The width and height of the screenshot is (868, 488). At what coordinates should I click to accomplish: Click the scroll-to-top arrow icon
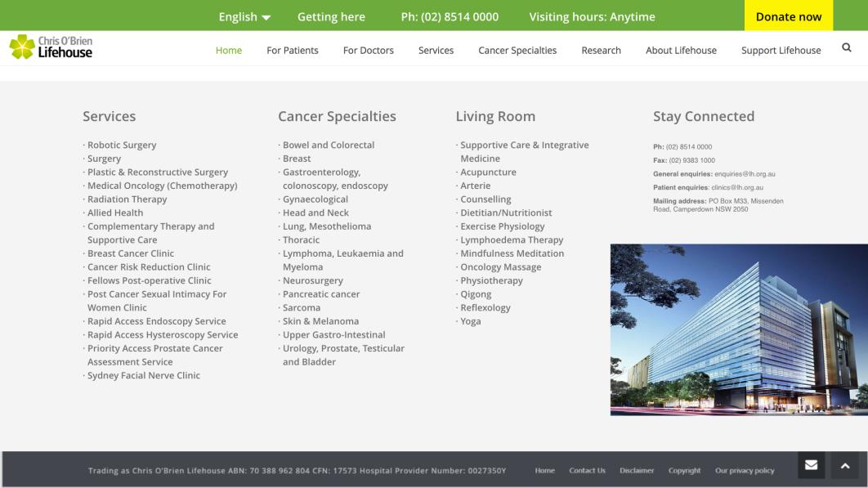point(845,465)
